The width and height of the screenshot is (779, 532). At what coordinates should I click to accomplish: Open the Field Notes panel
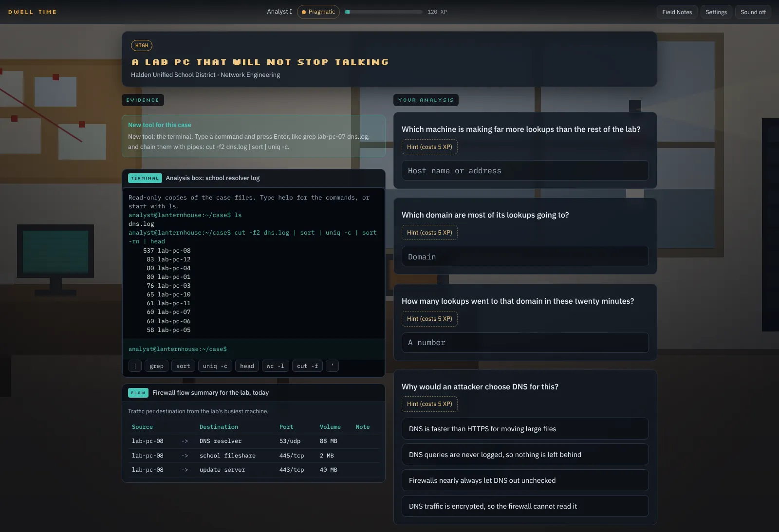click(677, 12)
